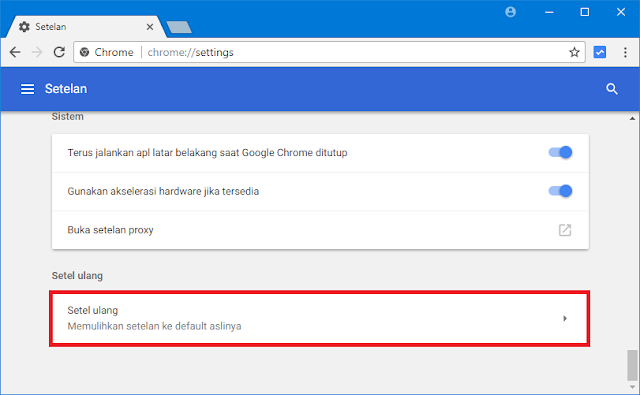The width and height of the screenshot is (640, 395).
Task: Click 'Terus jalankan apl latar belakang' label
Action: click(x=207, y=153)
